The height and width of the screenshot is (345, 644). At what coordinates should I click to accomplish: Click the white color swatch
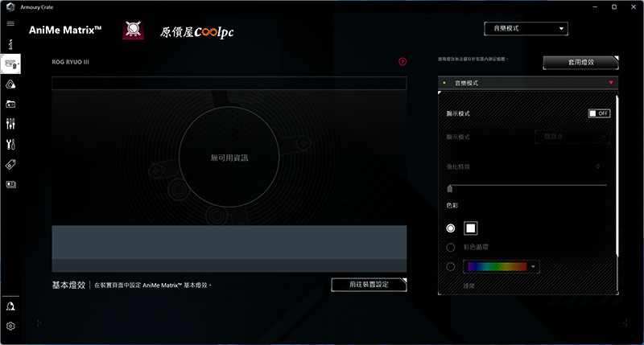471,228
